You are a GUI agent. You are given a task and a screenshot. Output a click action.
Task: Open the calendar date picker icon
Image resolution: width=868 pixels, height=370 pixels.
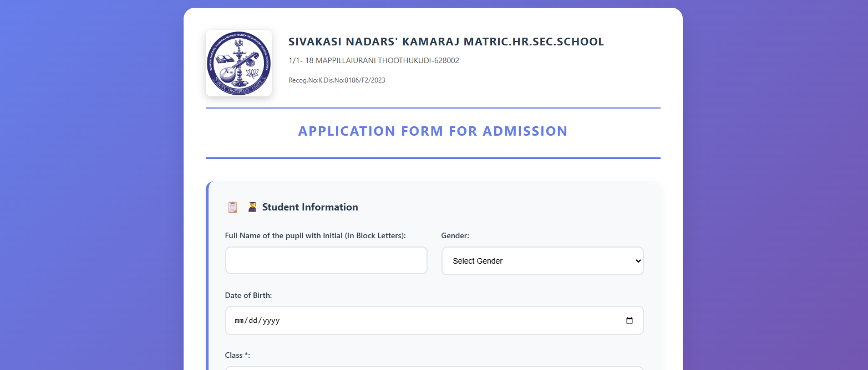(x=630, y=320)
